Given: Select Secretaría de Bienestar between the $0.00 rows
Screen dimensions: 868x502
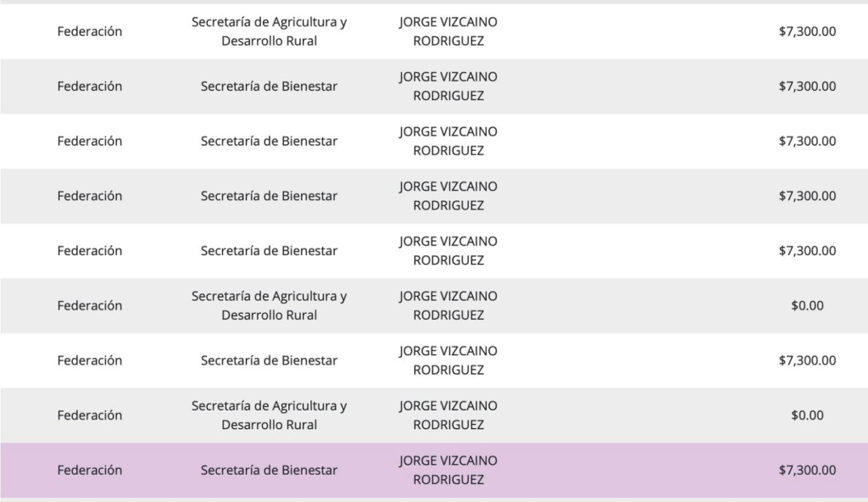Looking at the screenshot, I should [269, 360].
